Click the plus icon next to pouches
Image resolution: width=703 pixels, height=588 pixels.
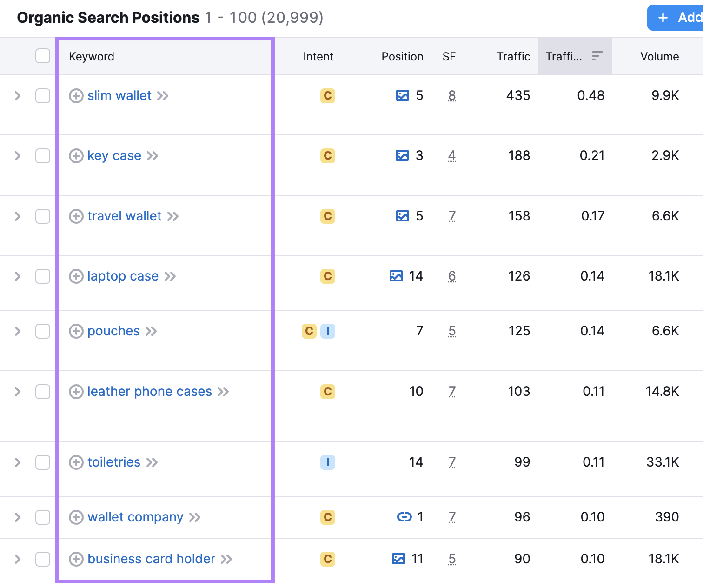[76, 331]
